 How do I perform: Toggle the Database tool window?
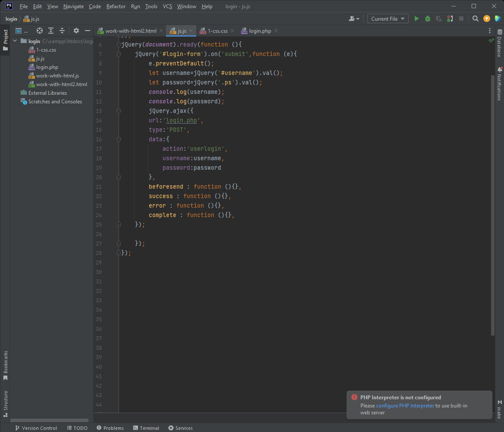click(x=499, y=44)
